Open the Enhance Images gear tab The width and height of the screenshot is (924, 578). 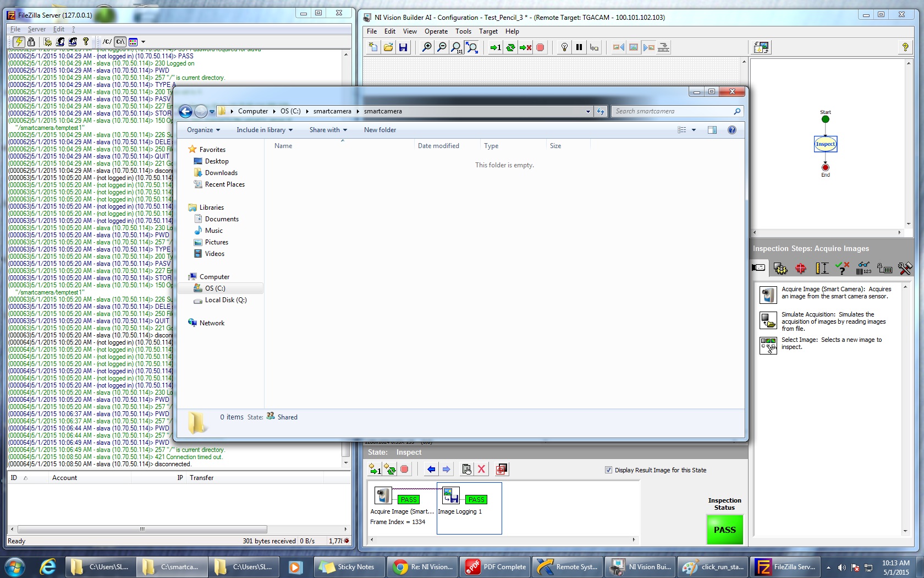pyautogui.click(x=780, y=268)
